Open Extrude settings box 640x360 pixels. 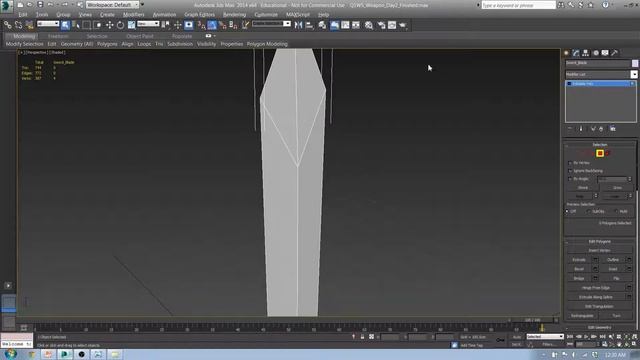595,260
